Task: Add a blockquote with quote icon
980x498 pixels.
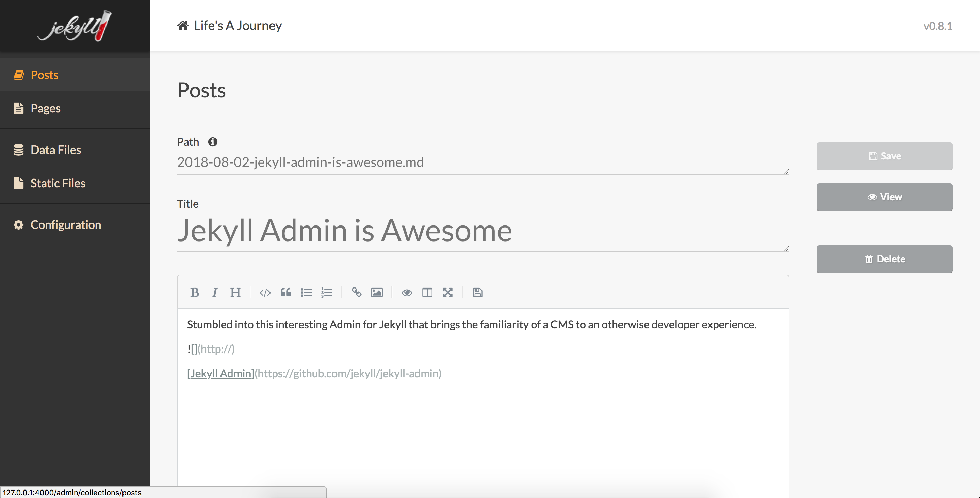Action: [x=286, y=292]
